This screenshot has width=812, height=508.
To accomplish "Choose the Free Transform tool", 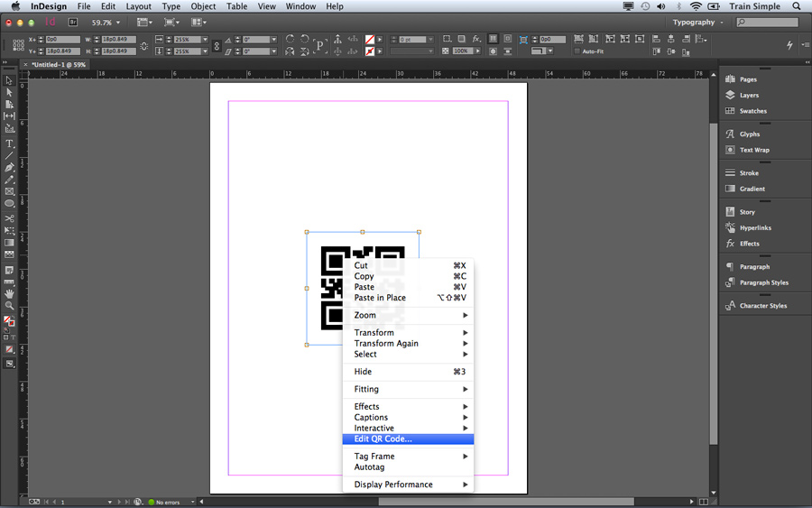I will coord(9,230).
